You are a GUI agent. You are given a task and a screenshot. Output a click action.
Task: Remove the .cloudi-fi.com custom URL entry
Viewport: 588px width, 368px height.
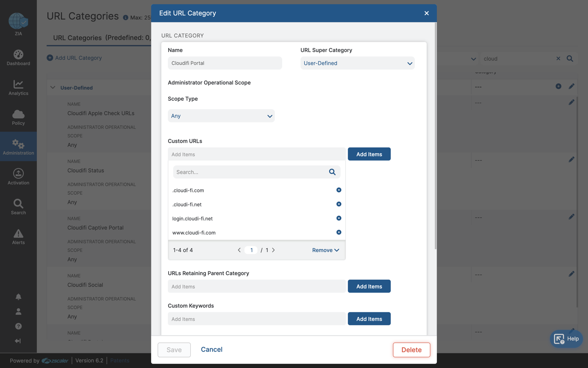point(339,190)
